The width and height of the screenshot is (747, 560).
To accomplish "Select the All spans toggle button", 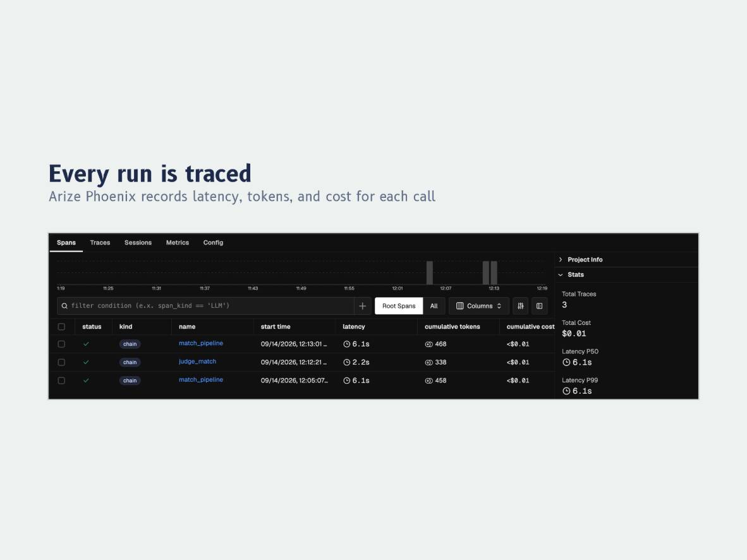I will coord(434,306).
